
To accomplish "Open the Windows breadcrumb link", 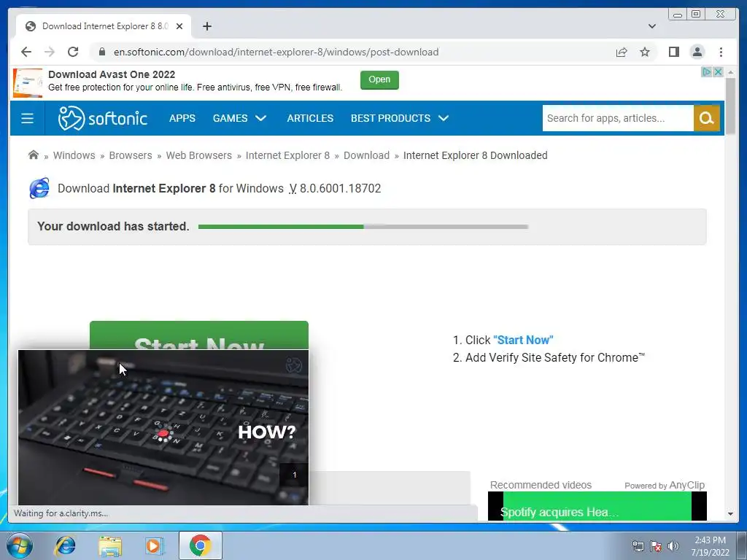I will click(74, 155).
